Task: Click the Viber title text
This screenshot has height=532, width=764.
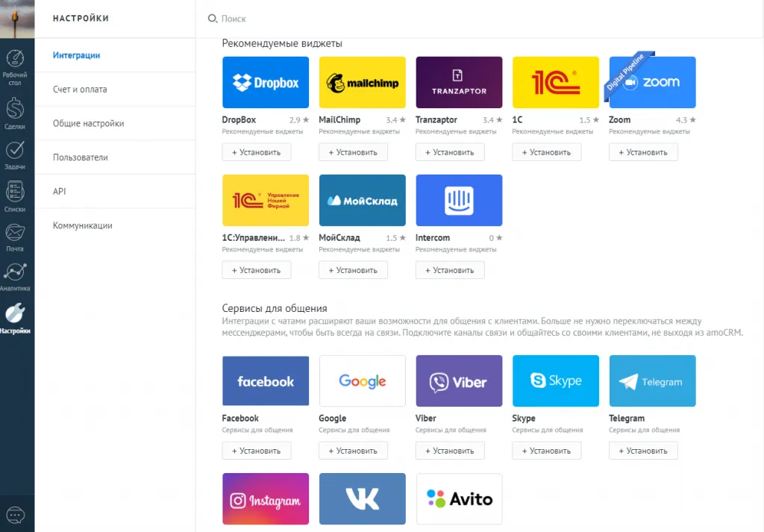Action: point(425,418)
